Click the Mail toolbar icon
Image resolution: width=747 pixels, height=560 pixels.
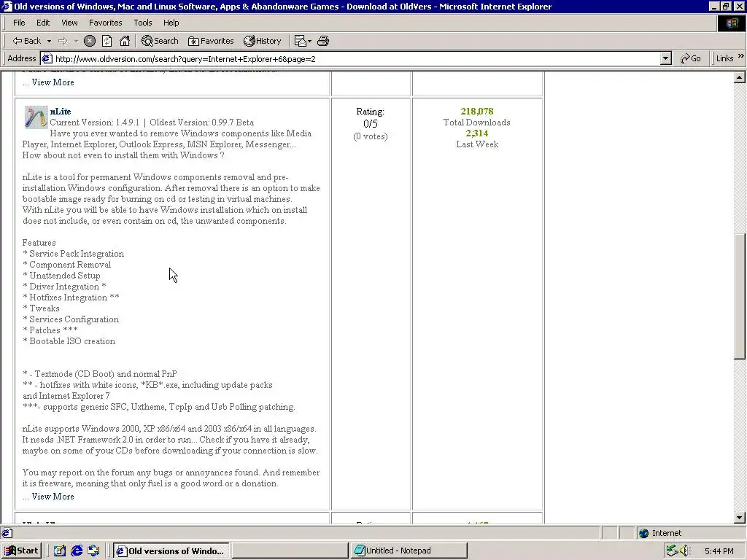coord(303,41)
